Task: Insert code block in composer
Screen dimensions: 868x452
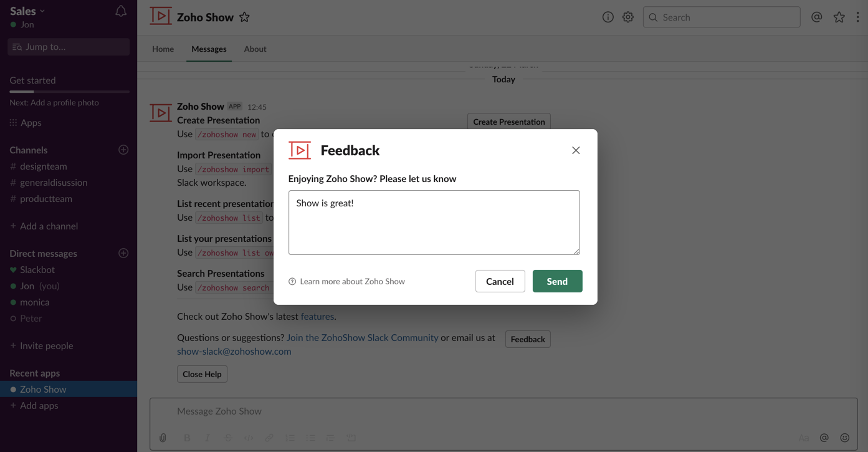Action: coord(351,438)
